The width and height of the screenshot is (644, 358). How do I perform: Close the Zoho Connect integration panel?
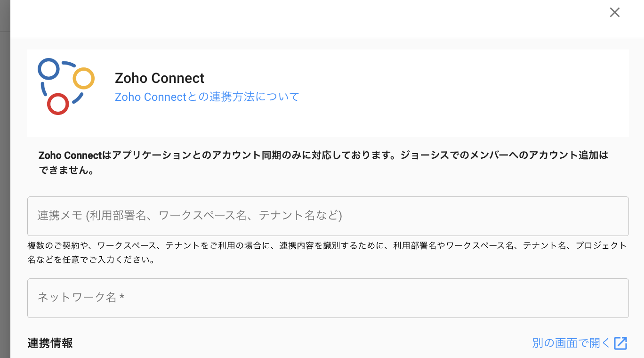[x=614, y=13]
